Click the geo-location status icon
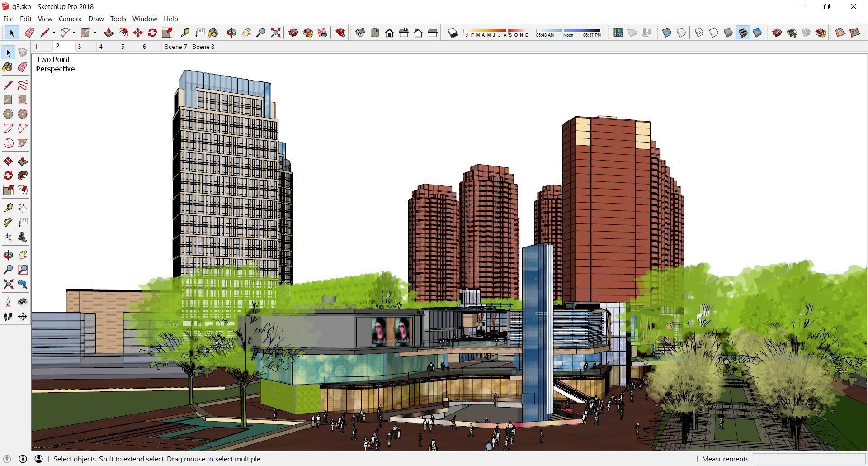 (x=7, y=459)
